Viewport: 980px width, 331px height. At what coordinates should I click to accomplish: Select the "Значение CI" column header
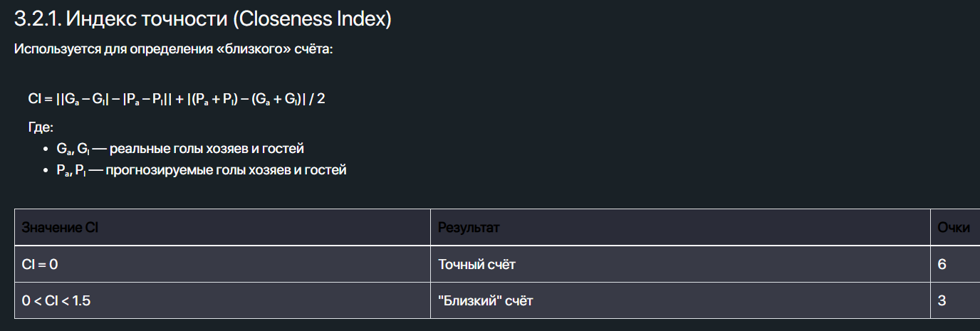(60, 228)
